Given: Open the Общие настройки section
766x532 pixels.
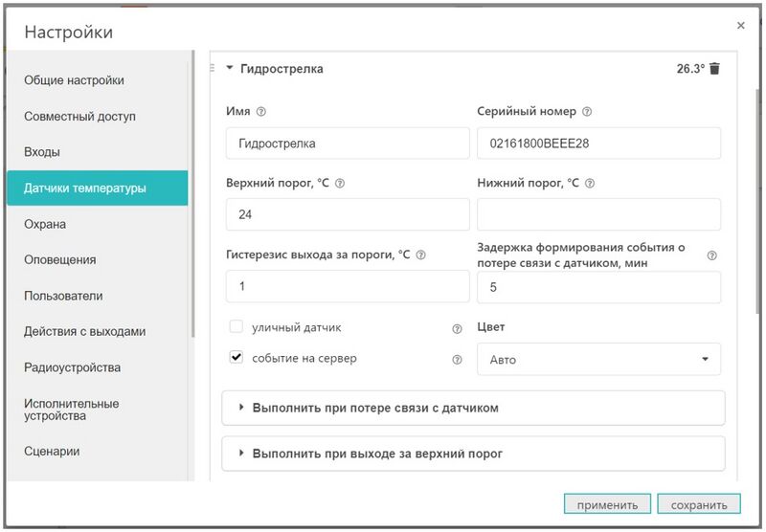Looking at the screenshot, I should [74, 80].
